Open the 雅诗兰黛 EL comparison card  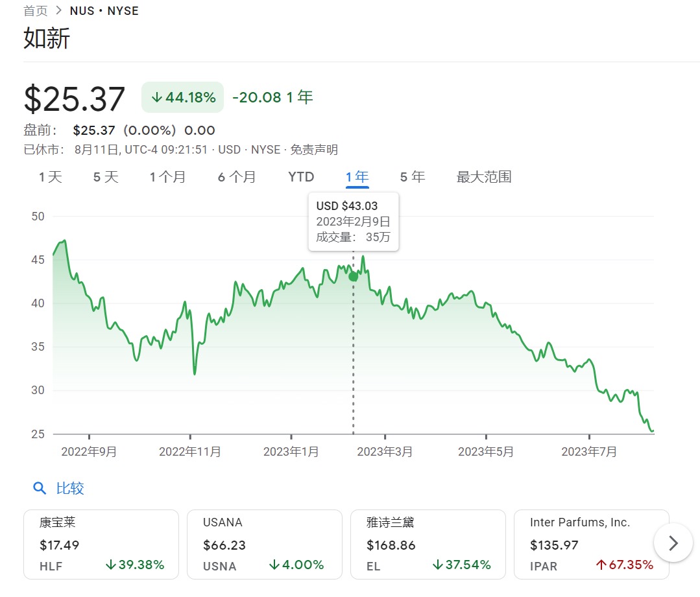[x=428, y=544]
